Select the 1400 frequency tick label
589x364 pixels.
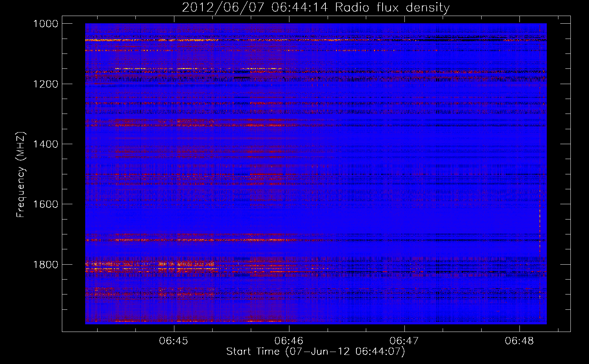tap(46, 144)
